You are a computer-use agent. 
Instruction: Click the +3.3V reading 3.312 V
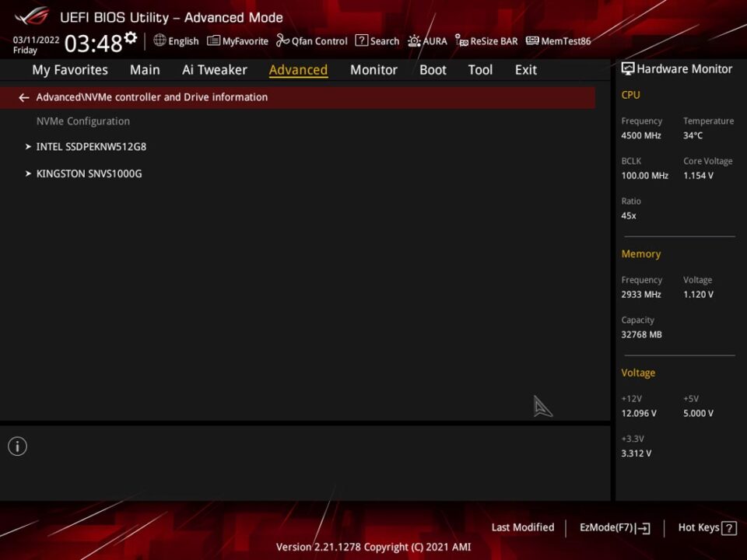(636, 453)
